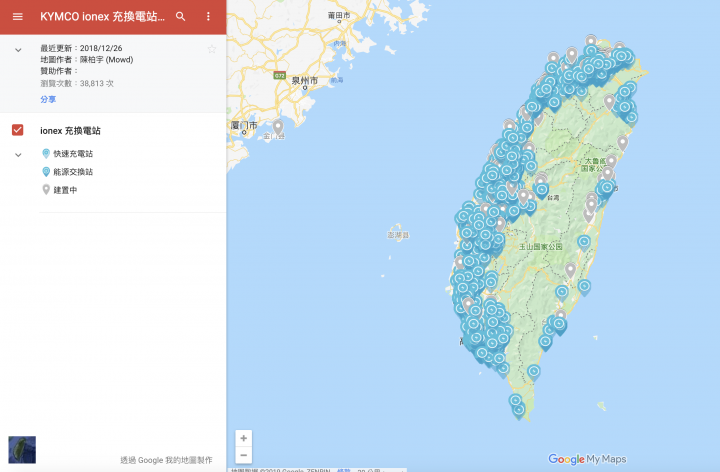This screenshot has height=472, width=720.
Task: Click the 分享 share link
Action: coord(48,99)
